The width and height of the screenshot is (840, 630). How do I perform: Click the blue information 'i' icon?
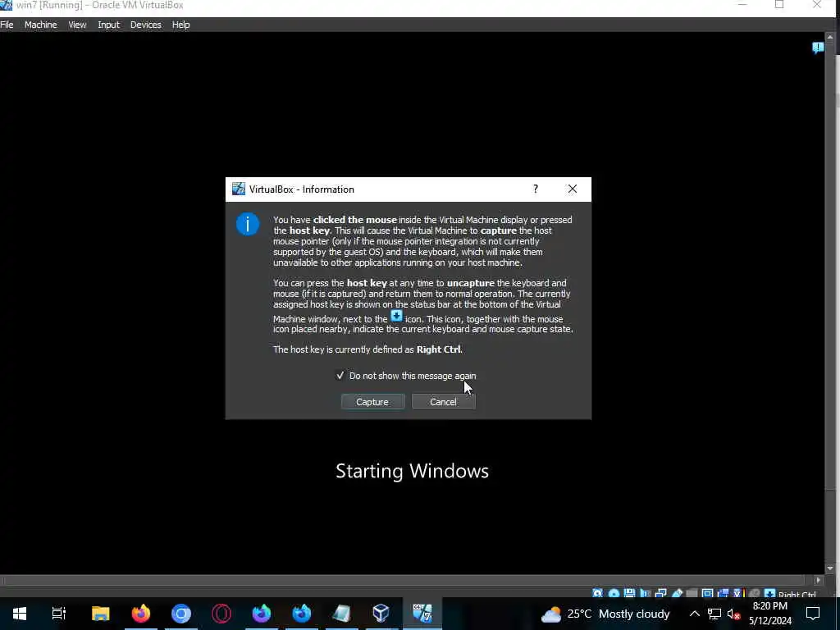(x=248, y=224)
